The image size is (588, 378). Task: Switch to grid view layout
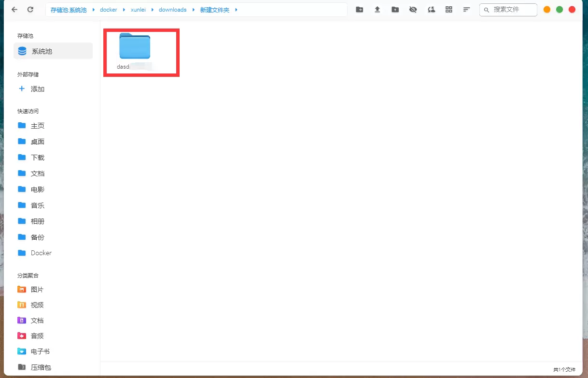[449, 10]
